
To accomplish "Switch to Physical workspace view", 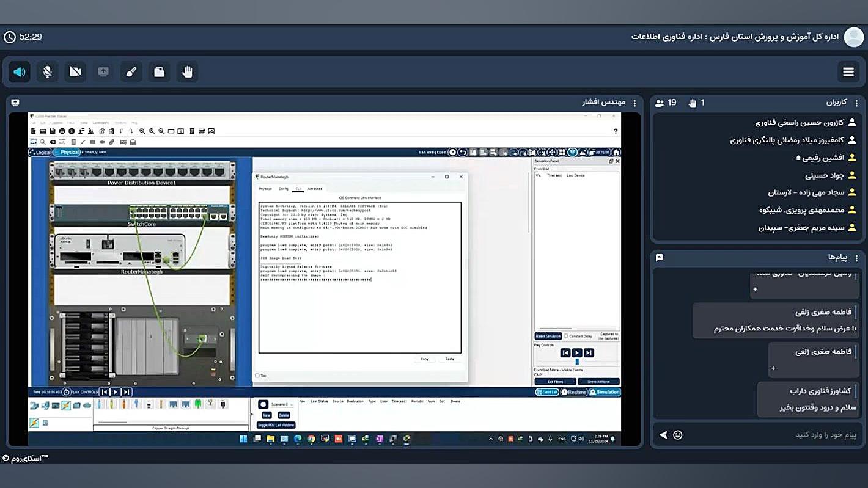I will click(x=67, y=152).
